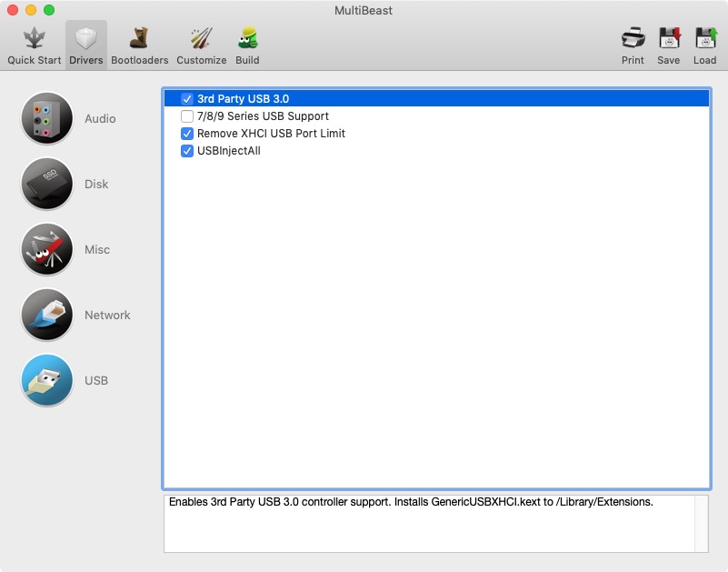
Task: Click the description box scrollbar
Action: 701,524
